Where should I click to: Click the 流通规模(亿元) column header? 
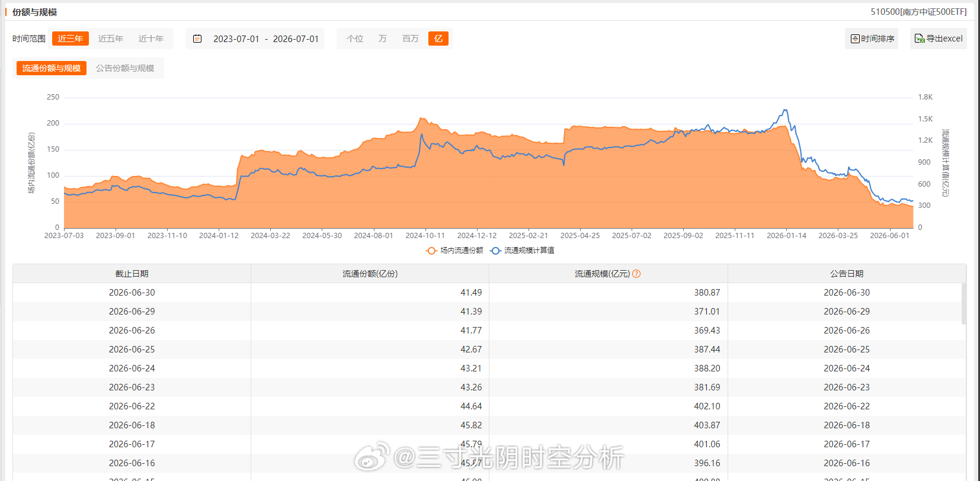coord(608,274)
